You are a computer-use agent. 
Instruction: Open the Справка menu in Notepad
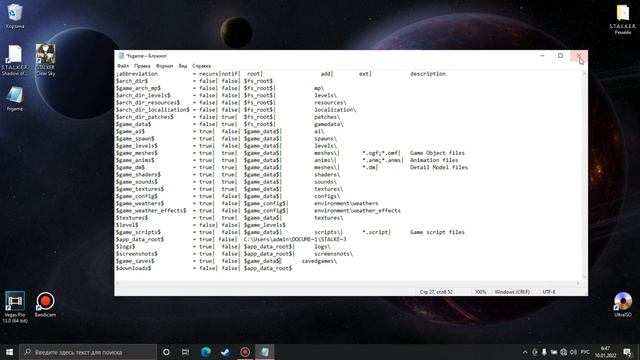[x=201, y=66]
